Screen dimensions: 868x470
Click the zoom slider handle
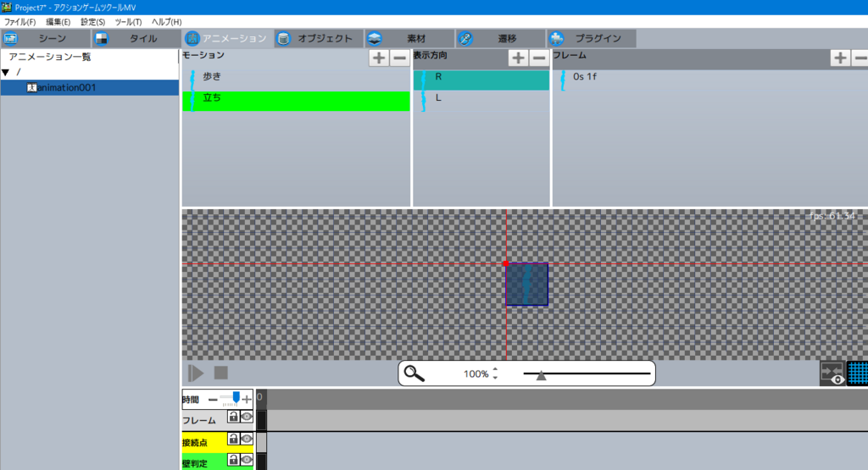click(542, 375)
